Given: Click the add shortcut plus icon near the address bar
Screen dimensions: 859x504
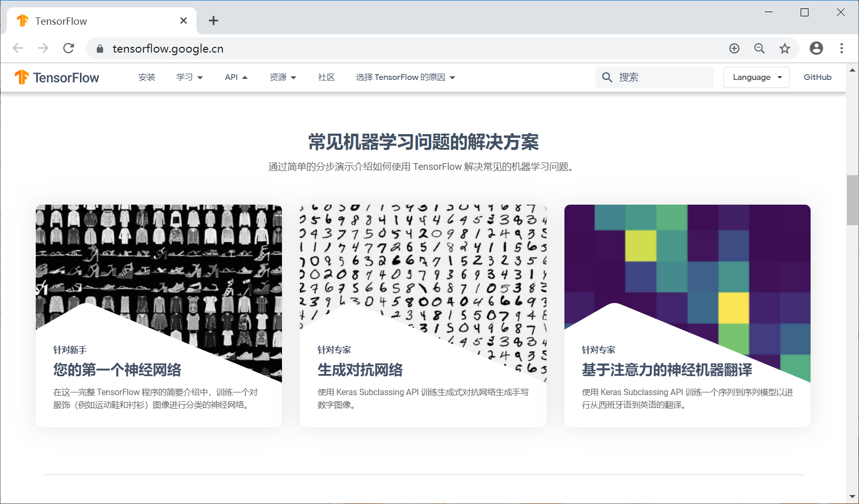Looking at the screenshot, I should tap(734, 48).
